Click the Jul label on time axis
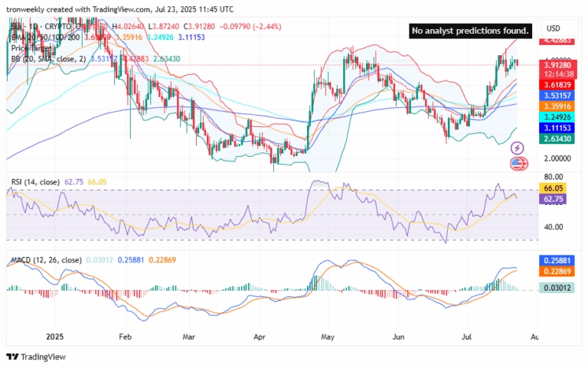The width and height of the screenshot is (588, 368). coord(468,336)
